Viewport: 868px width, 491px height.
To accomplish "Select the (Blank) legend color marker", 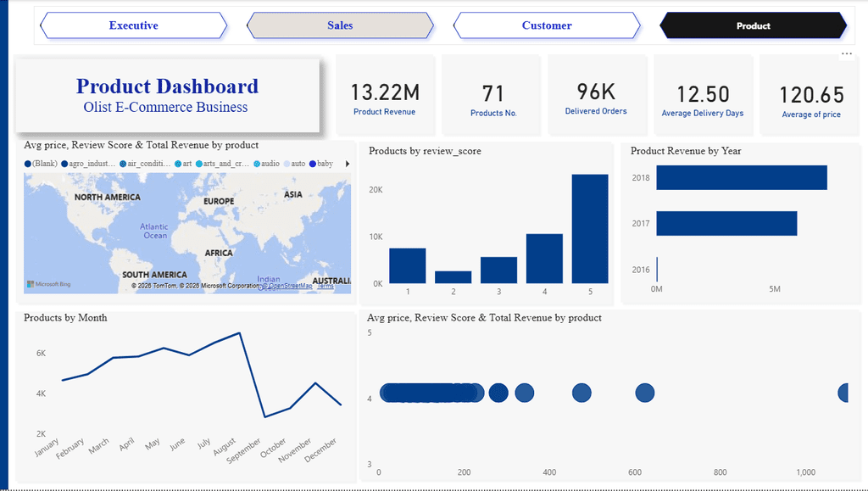I will [28, 164].
